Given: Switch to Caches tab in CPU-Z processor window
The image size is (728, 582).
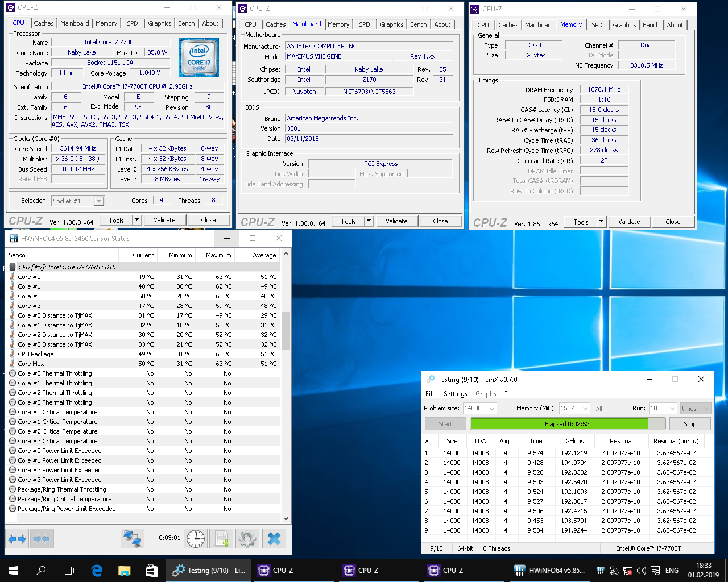Looking at the screenshot, I should click(x=44, y=23).
